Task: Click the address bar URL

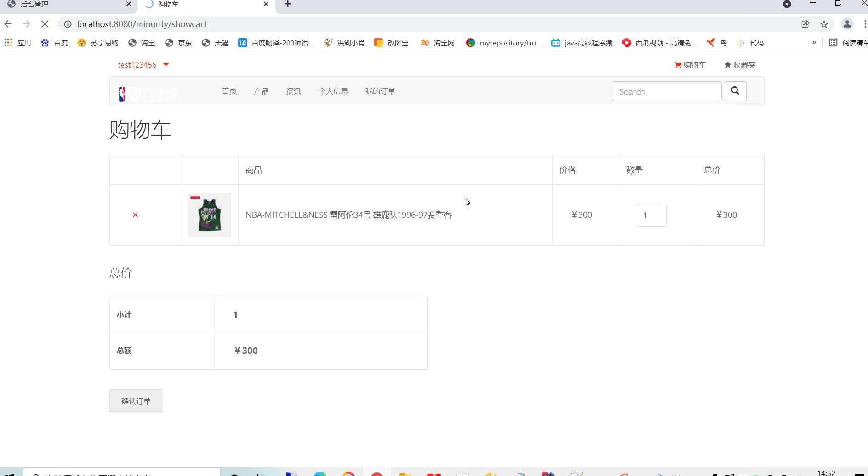Action: 142,24
